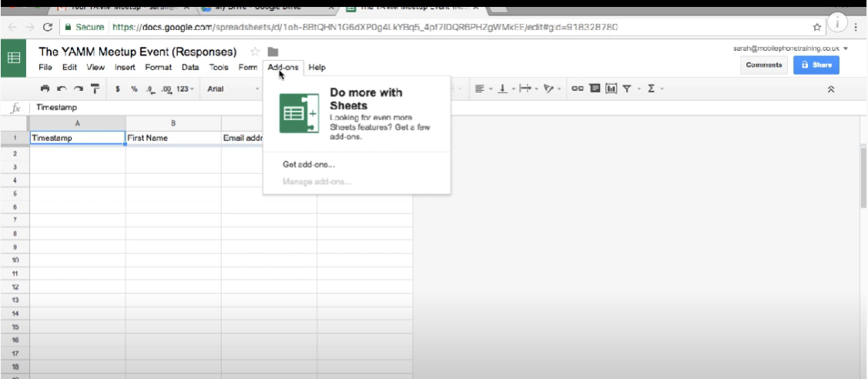Open filter views dropdown arrow
Viewport: 868px width, 379px height.
coord(638,89)
